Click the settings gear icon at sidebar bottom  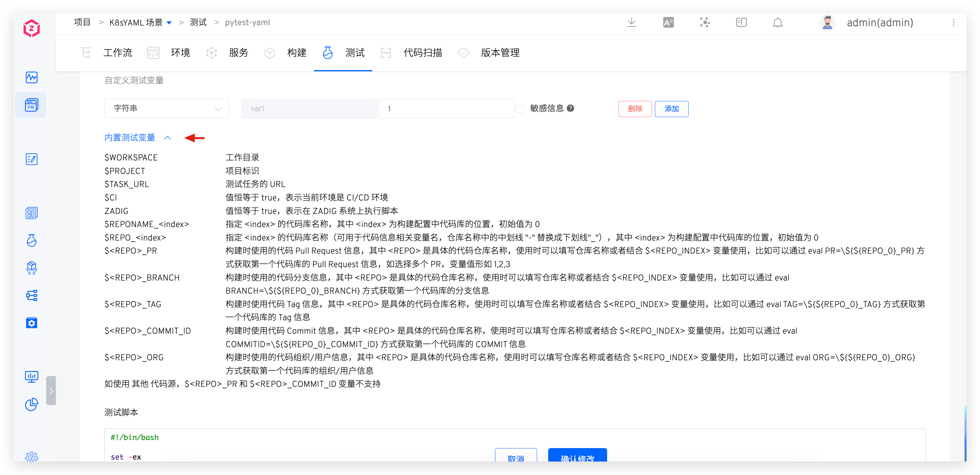31,458
